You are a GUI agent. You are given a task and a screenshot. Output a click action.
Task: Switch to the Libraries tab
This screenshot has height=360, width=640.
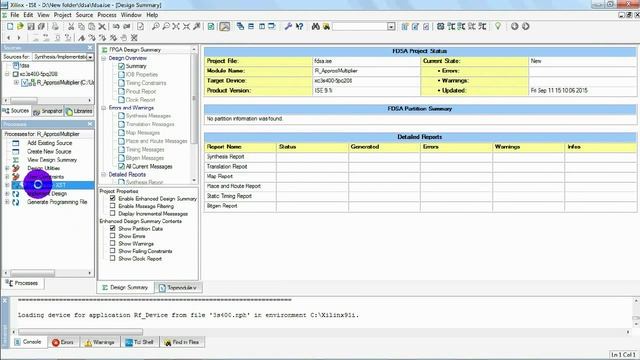click(79, 111)
